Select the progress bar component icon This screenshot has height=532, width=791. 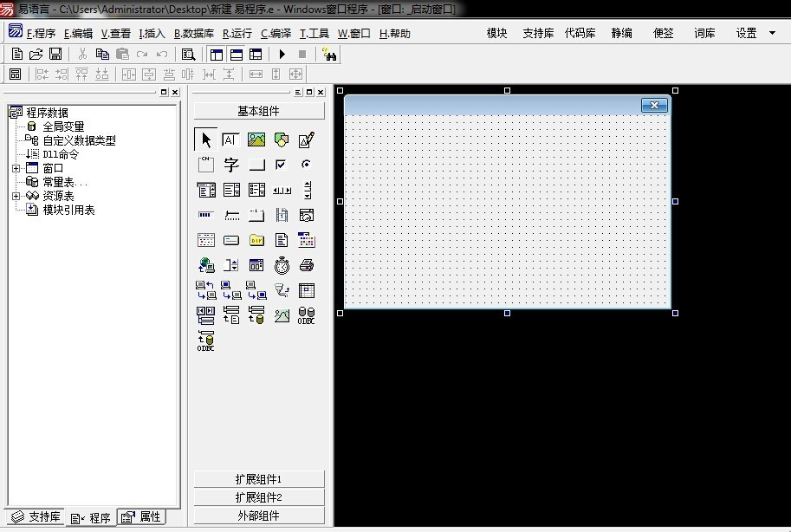point(206,215)
